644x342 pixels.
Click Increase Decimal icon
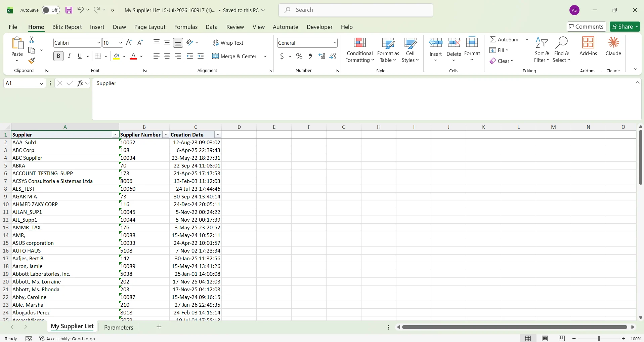click(322, 56)
